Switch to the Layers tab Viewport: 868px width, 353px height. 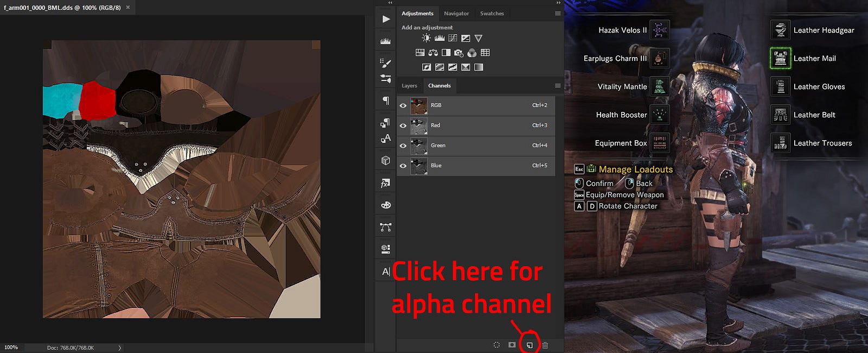[409, 86]
